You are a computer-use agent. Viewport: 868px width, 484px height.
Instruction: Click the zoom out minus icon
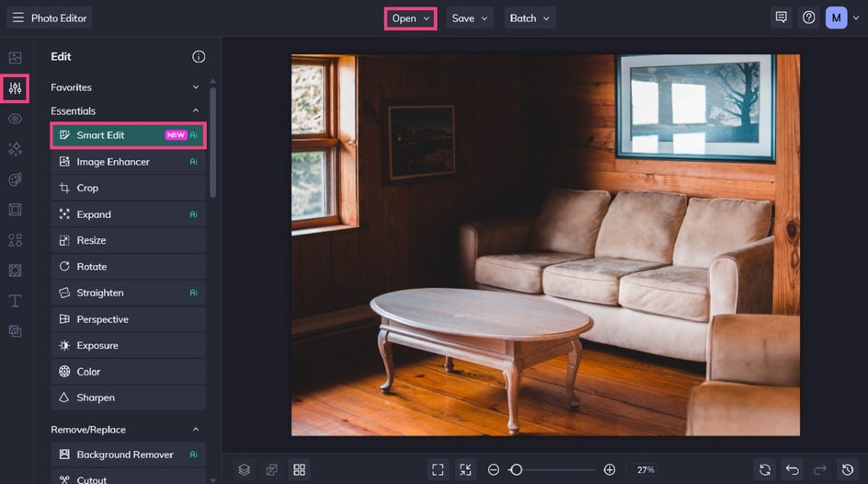pos(493,469)
